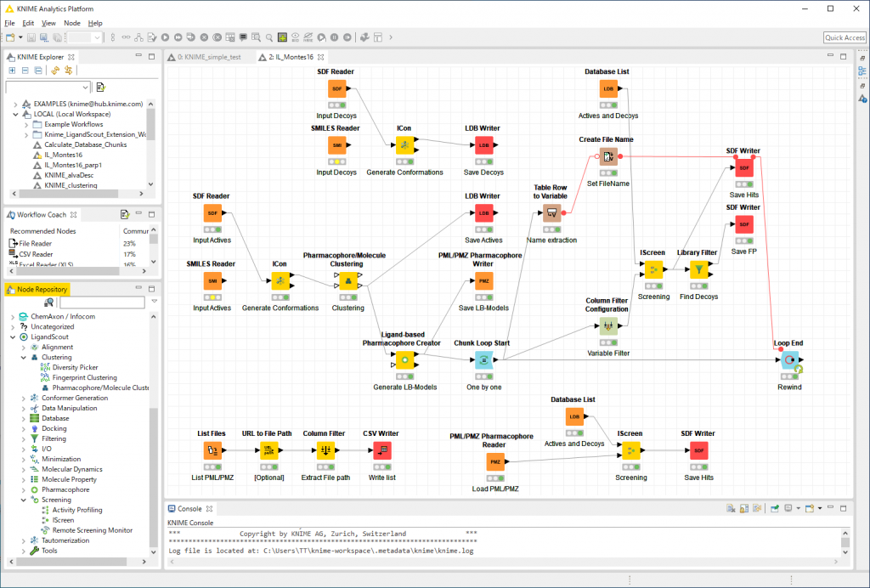Click the Save workflow toolbar icon
This screenshot has width=870, height=588.
tap(31, 37)
